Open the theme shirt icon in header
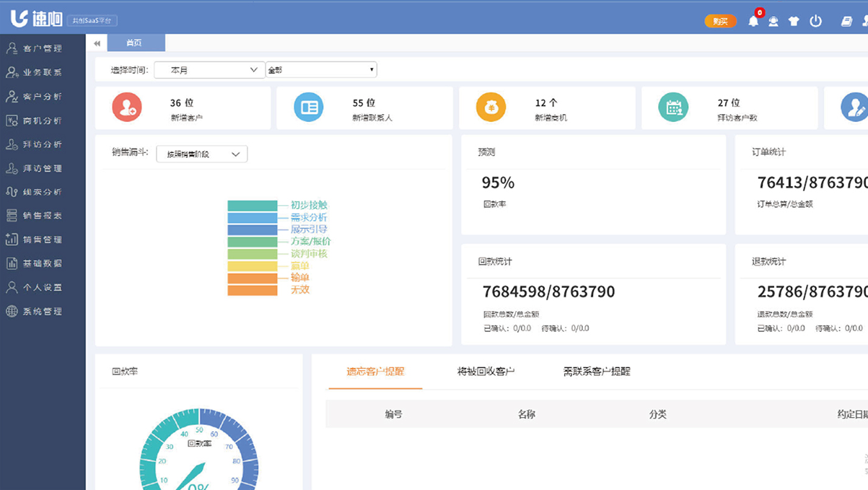 (794, 21)
